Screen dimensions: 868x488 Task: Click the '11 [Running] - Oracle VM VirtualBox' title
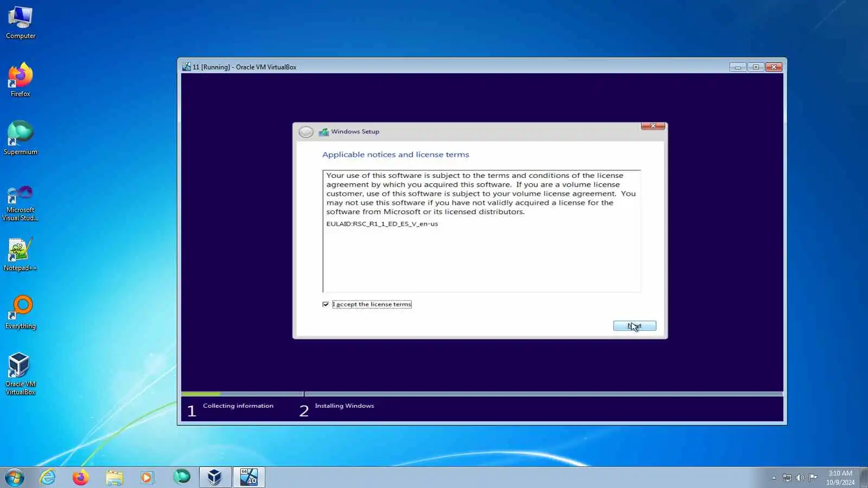pyautogui.click(x=245, y=67)
